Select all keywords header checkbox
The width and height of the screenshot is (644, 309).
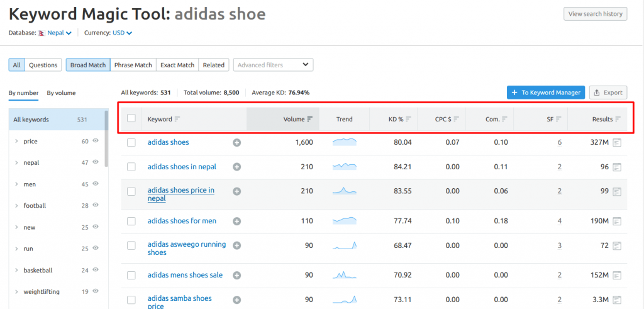coord(131,118)
